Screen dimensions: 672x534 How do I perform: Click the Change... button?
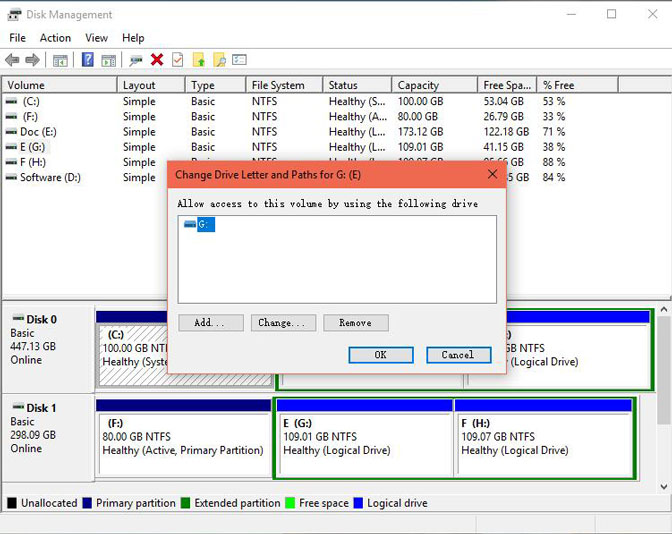tap(283, 323)
